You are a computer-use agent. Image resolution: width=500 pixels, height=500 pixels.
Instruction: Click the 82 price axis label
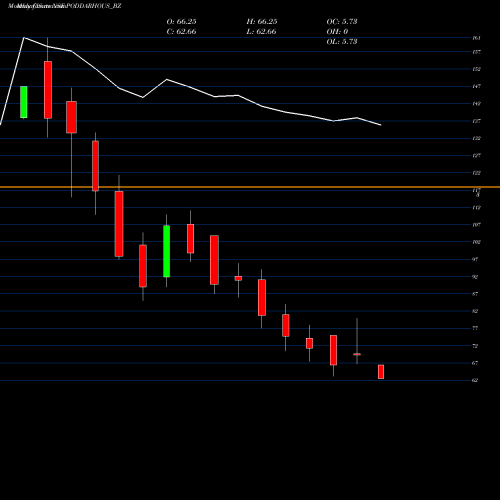pyautogui.click(x=475, y=311)
